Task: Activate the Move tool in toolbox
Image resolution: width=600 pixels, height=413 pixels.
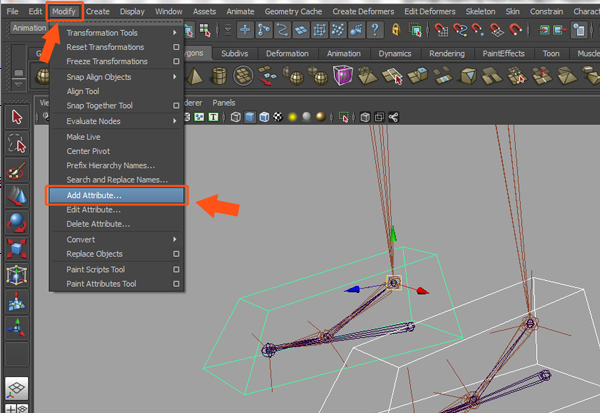Action: [17, 196]
